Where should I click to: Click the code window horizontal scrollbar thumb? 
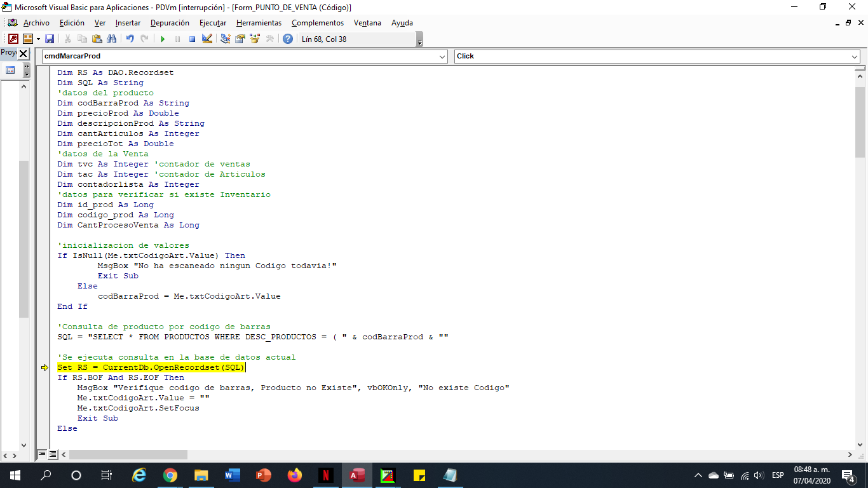click(128, 455)
